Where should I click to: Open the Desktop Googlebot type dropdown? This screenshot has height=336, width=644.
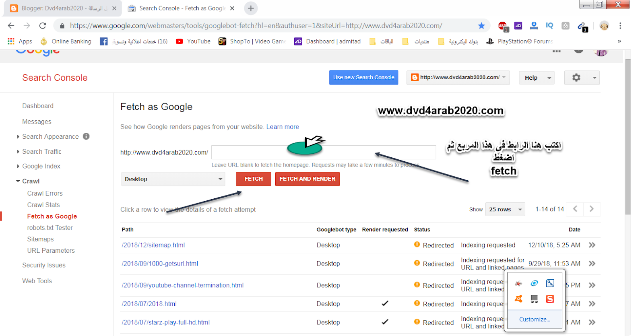pyautogui.click(x=173, y=179)
